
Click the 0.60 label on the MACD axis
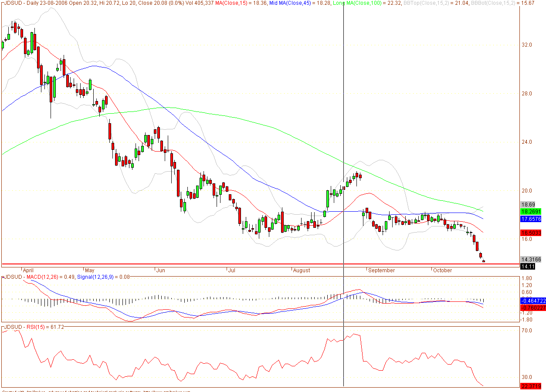pos(527,292)
